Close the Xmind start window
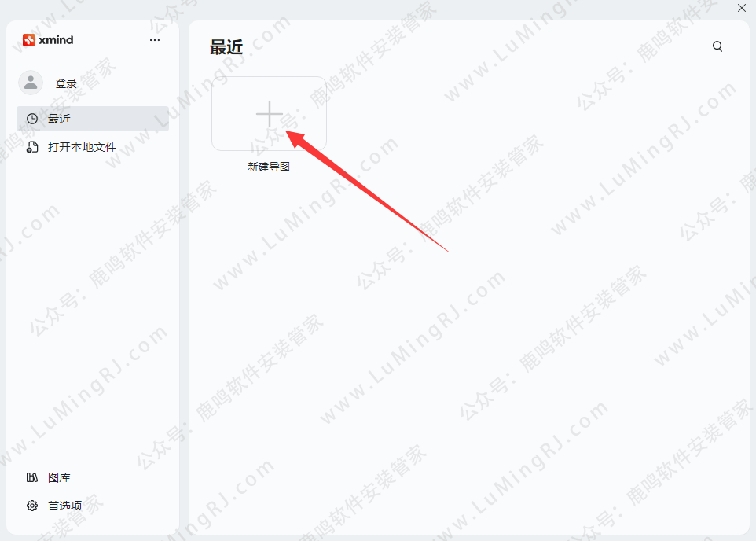The image size is (756, 541). (742, 8)
